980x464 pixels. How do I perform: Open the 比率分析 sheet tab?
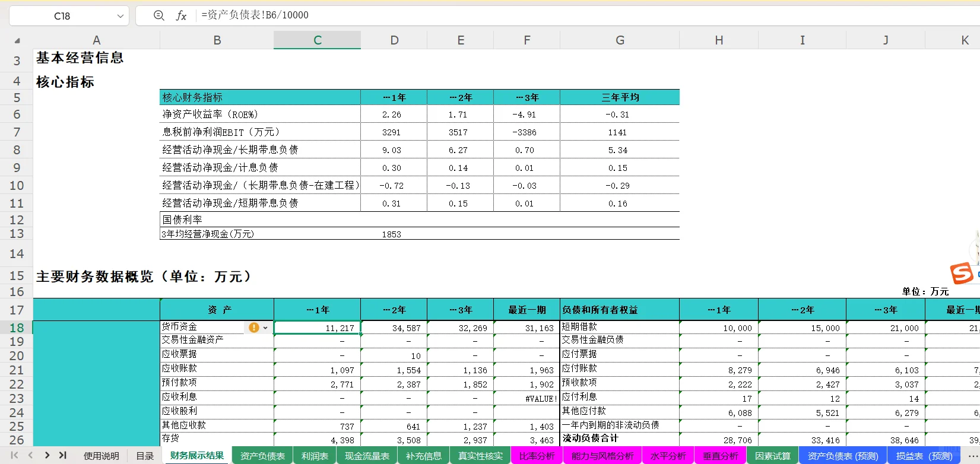(537, 456)
